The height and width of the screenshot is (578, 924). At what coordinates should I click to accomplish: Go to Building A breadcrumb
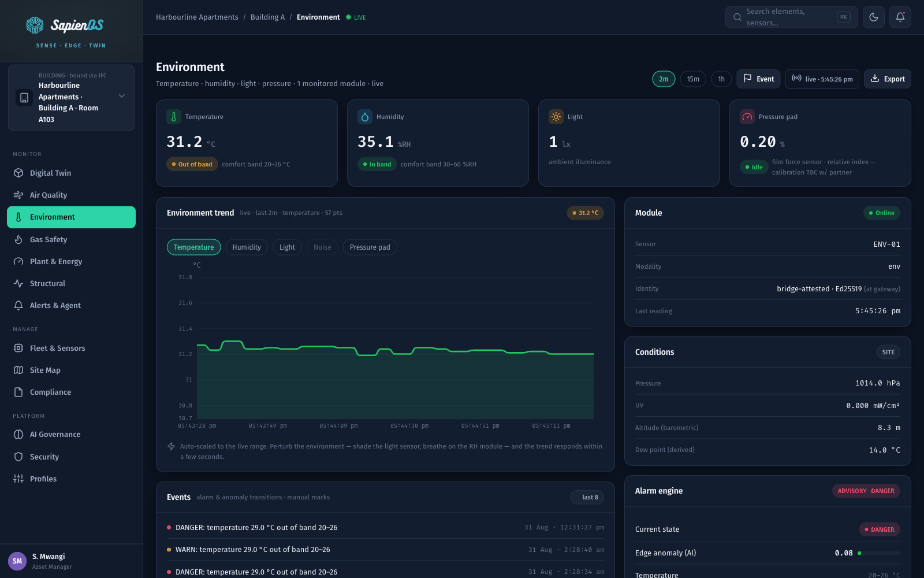[x=267, y=17]
